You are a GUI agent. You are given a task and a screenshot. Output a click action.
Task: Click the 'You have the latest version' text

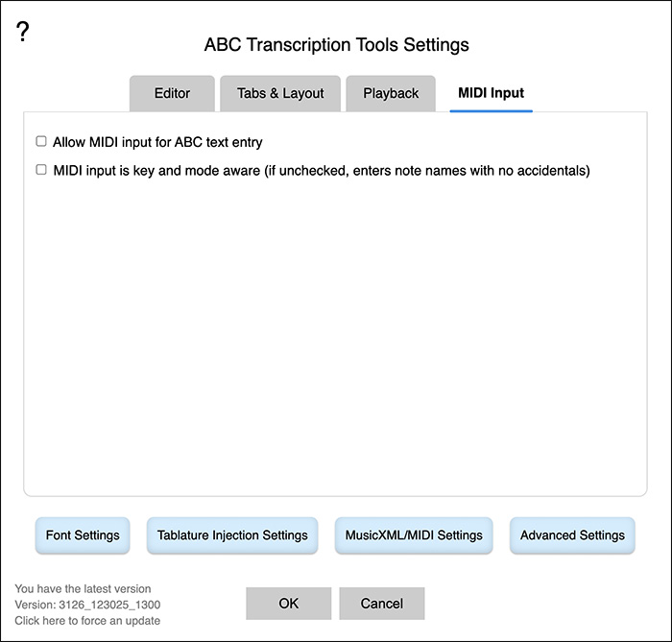tap(83, 589)
